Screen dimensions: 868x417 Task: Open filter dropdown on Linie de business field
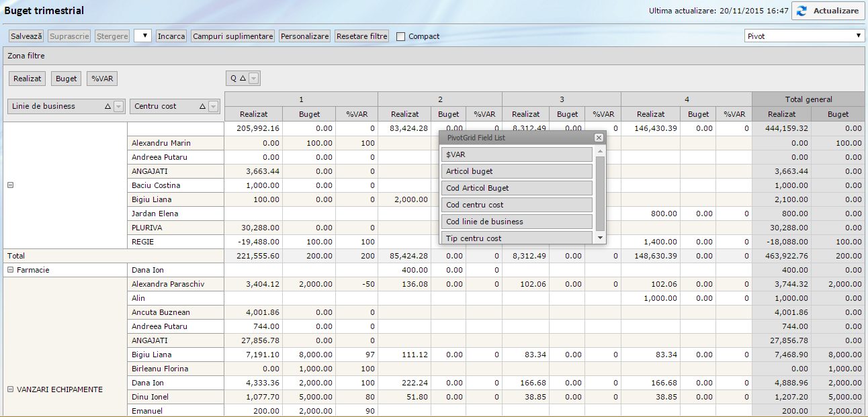(118, 106)
